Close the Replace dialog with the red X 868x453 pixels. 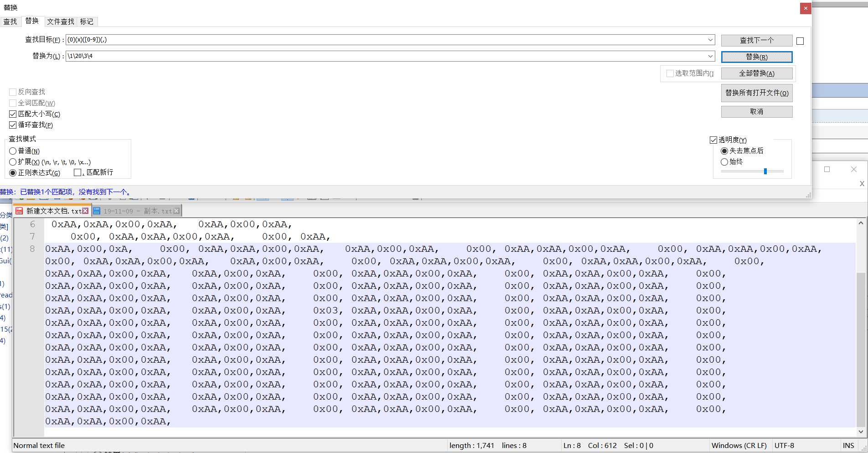pyautogui.click(x=806, y=8)
